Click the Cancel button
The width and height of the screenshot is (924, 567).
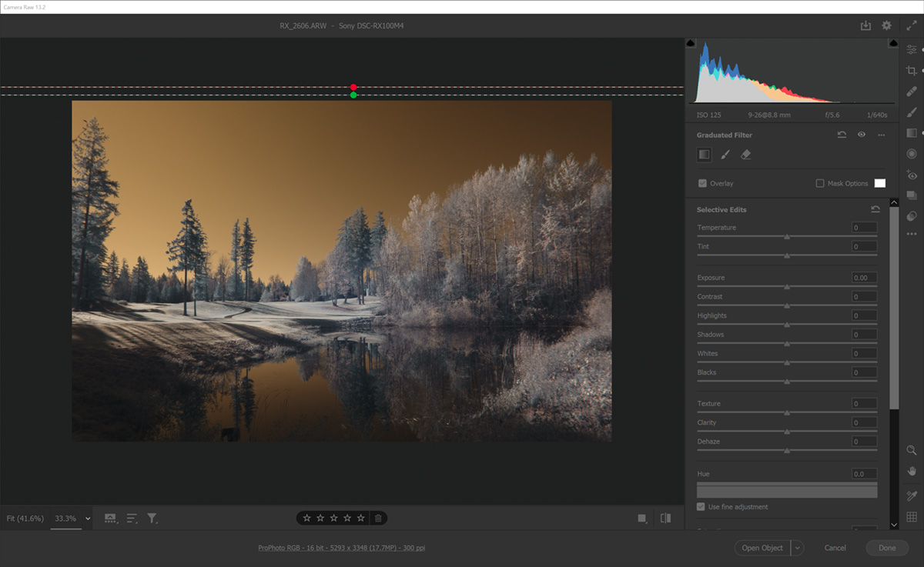[x=835, y=548]
